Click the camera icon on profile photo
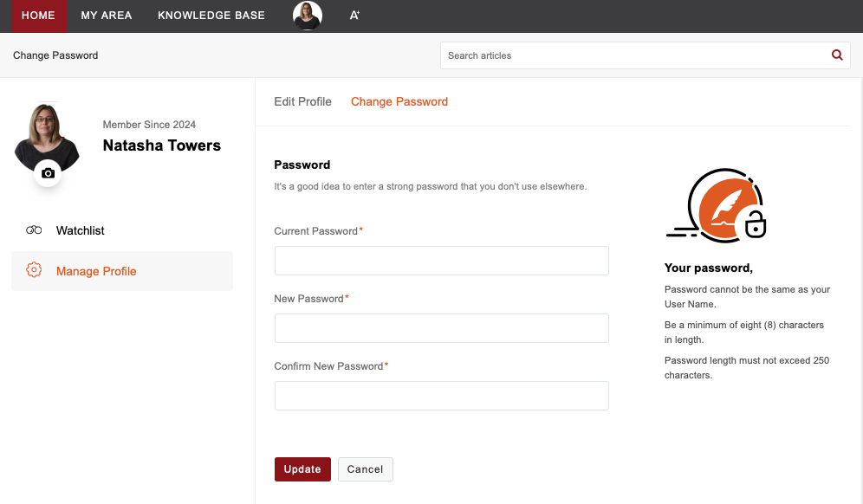The image size is (863, 504). [x=48, y=173]
